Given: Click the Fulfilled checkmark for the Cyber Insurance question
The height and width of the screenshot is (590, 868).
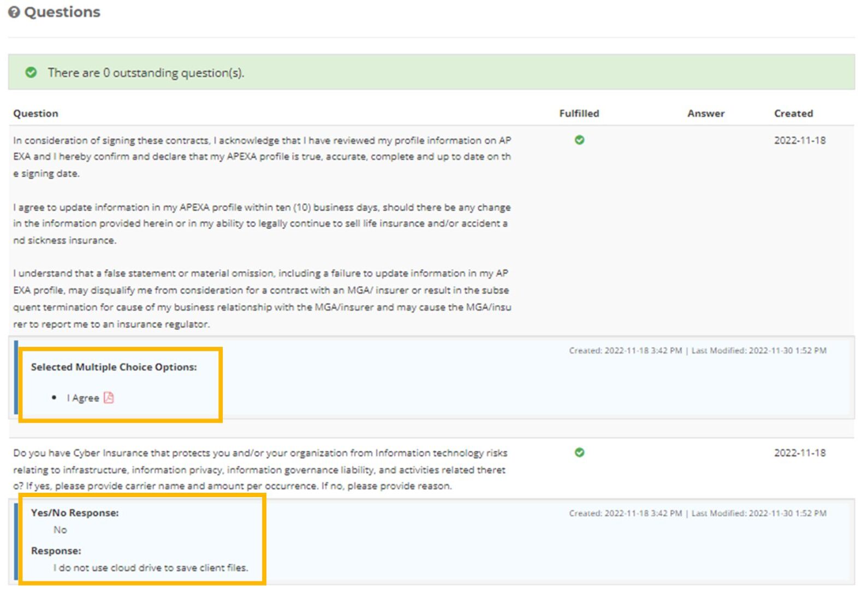Looking at the screenshot, I should pos(579,452).
